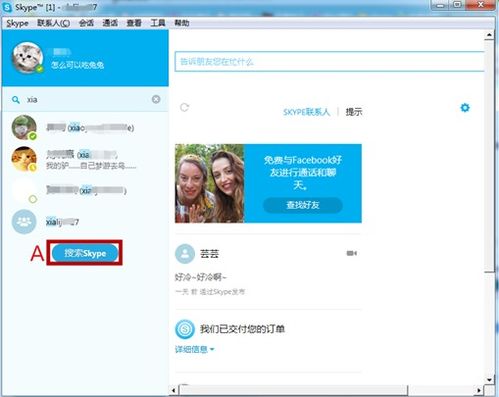Open the 联系人 menu

[54, 23]
